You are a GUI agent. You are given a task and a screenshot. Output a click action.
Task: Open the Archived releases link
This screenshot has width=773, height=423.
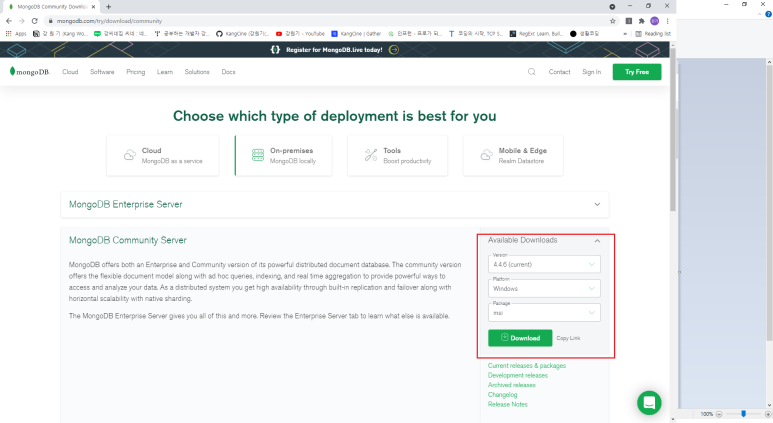(512, 385)
